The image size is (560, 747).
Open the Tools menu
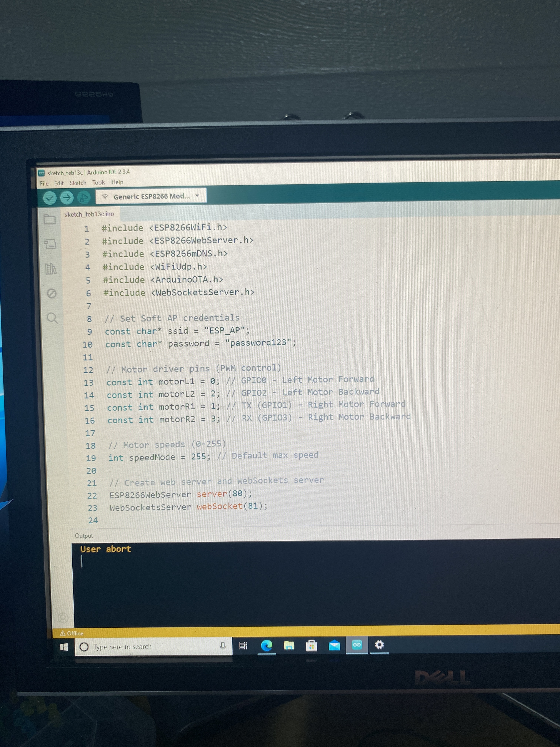99,182
